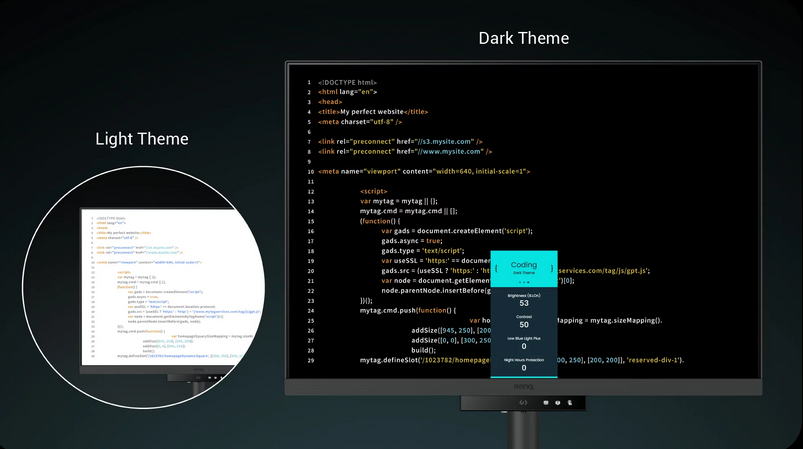803x449 pixels.
Task: Click the left bracket arrow beside Coding
Action: pos(496,268)
